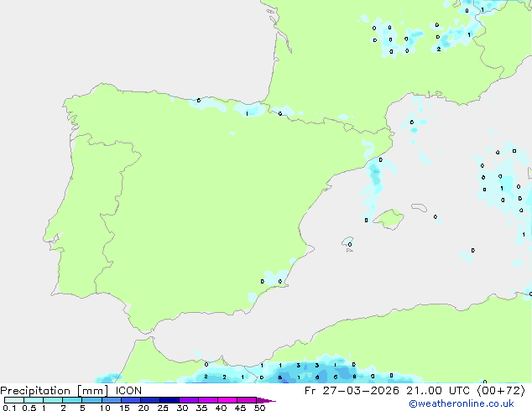The image size is (532, 411).
Task: Click the 15–20 mm legend color swatch
Action: point(131,400)
